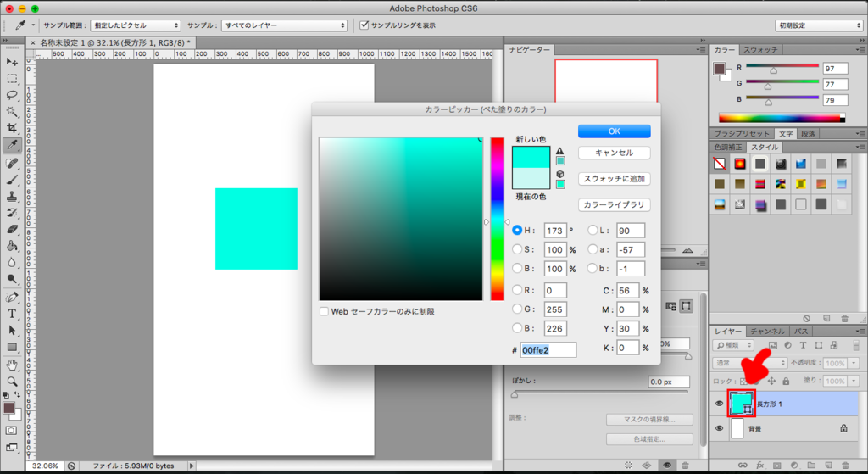Open the サンプル範囲 dropdown
This screenshot has height=474, width=868.
(136, 25)
